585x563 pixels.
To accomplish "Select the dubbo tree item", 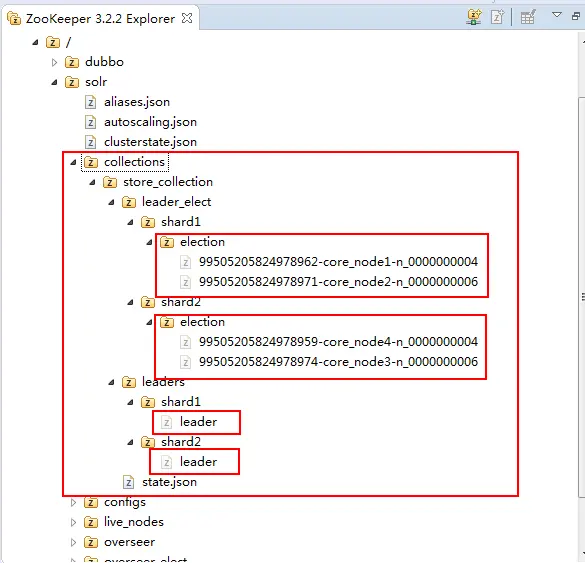I will pyautogui.click(x=104, y=62).
